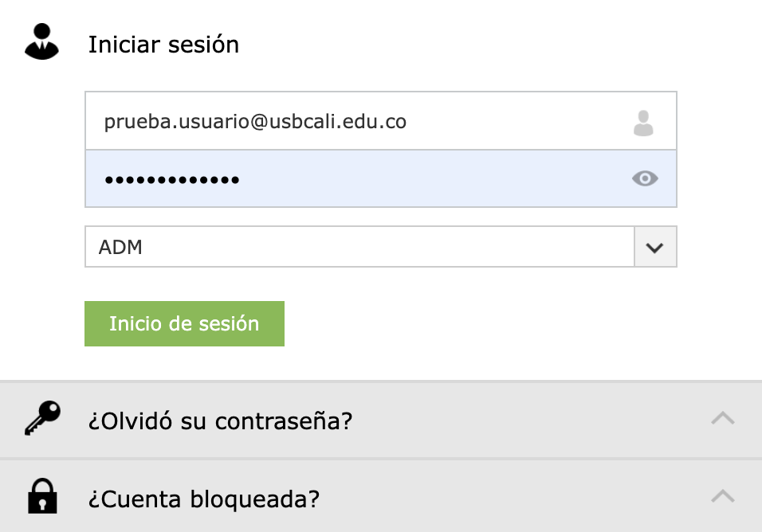The image size is (762, 532).
Task: Click the ADM text in the selector
Action: [x=120, y=247]
